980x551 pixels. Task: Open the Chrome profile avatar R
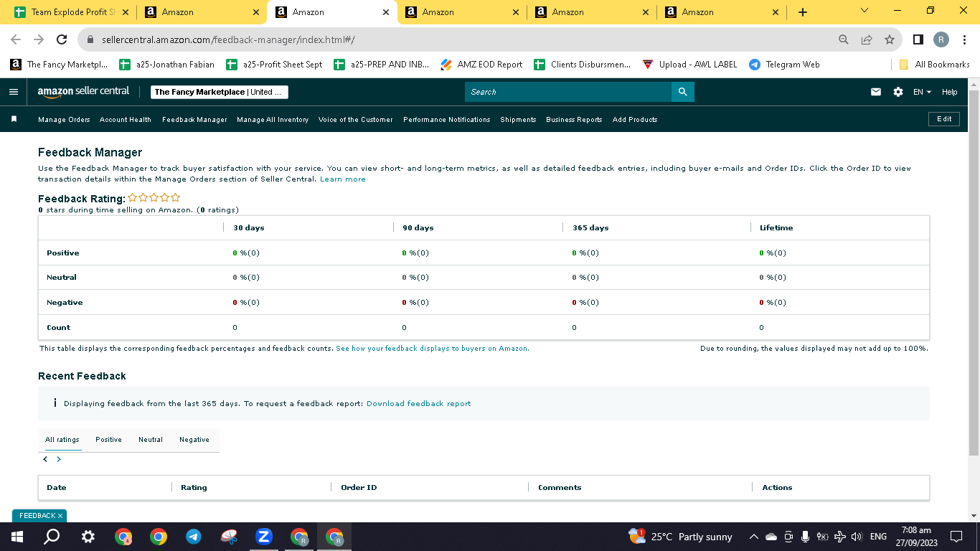941,39
